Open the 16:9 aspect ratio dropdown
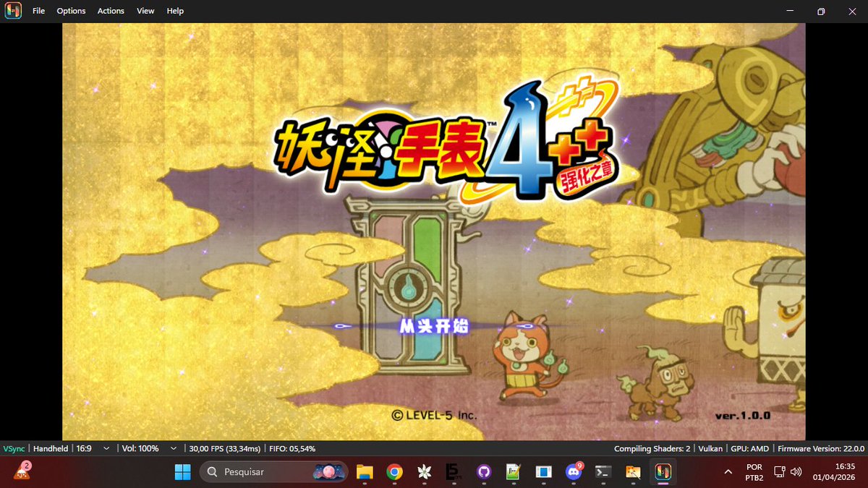 93,448
